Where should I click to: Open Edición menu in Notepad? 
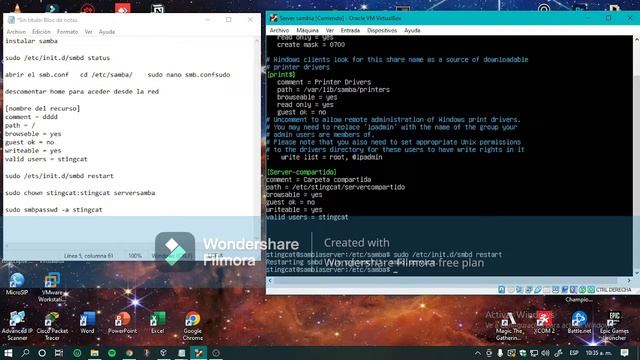(41, 32)
